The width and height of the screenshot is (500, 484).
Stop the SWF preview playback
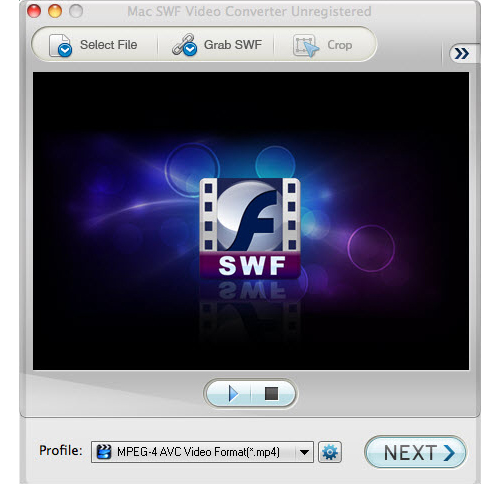pos(272,394)
